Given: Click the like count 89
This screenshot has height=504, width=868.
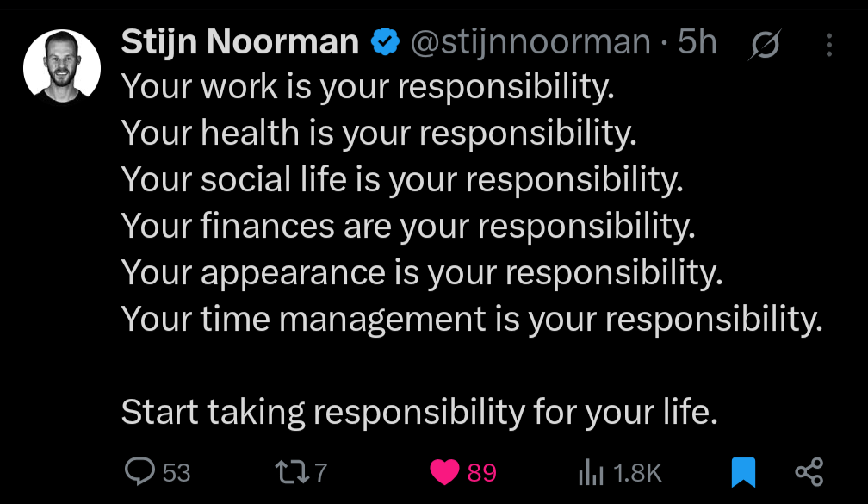Looking at the screenshot, I should pyautogui.click(x=482, y=472).
